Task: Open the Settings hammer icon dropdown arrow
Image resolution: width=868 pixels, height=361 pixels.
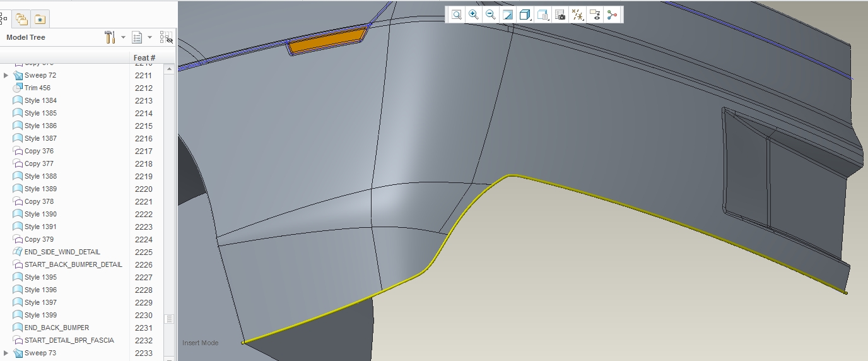Action: (x=123, y=37)
